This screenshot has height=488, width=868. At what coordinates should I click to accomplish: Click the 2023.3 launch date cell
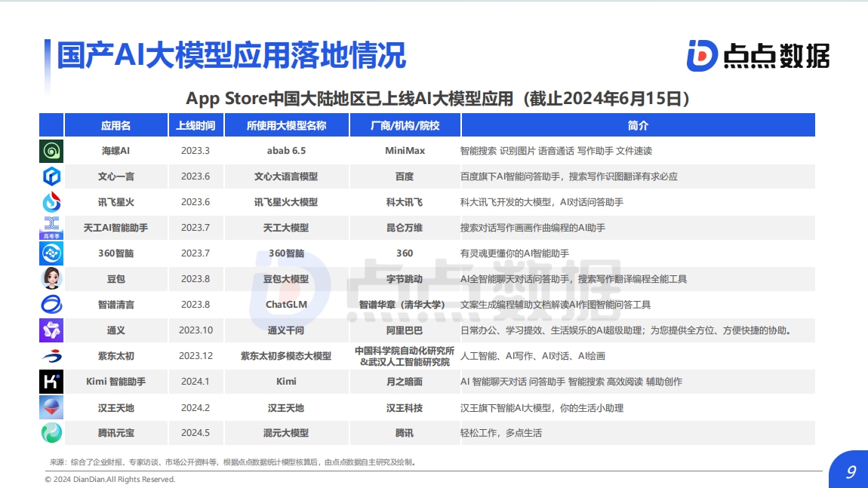click(x=196, y=151)
